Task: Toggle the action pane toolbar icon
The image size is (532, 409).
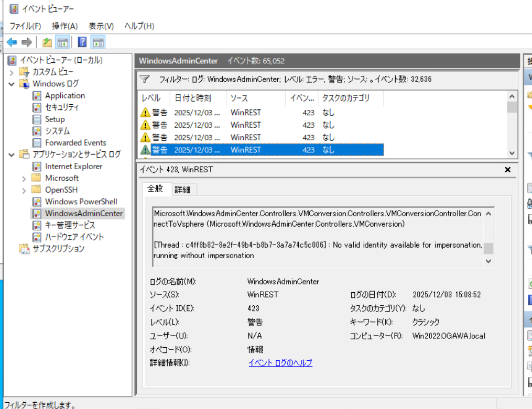Action: (98, 42)
